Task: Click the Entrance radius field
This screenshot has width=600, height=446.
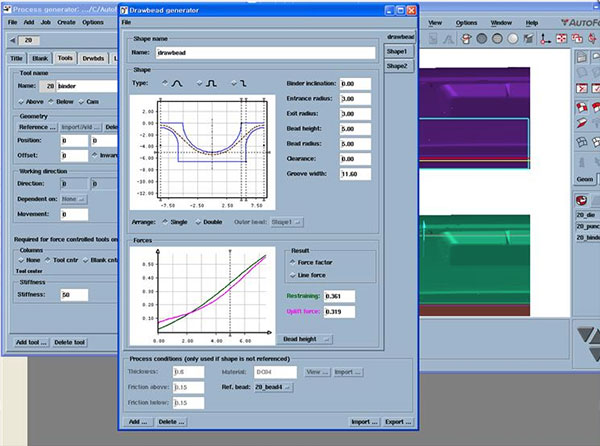Action: (x=355, y=99)
